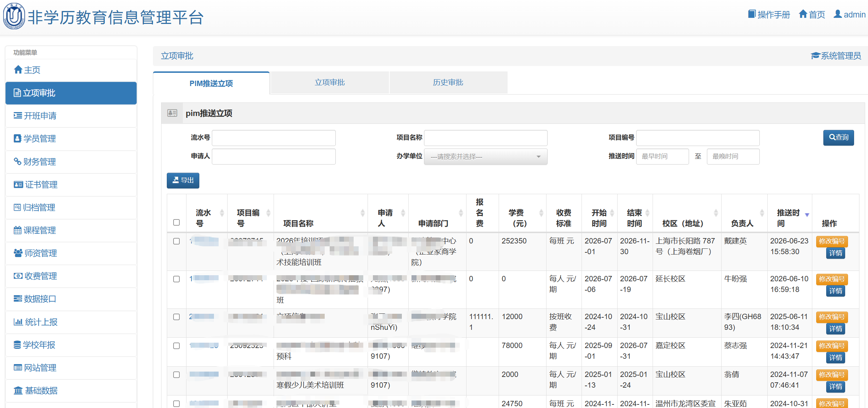868x408 pixels.
Task: Expand the 办学单位 search dropdown
Action: click(485, 157)
